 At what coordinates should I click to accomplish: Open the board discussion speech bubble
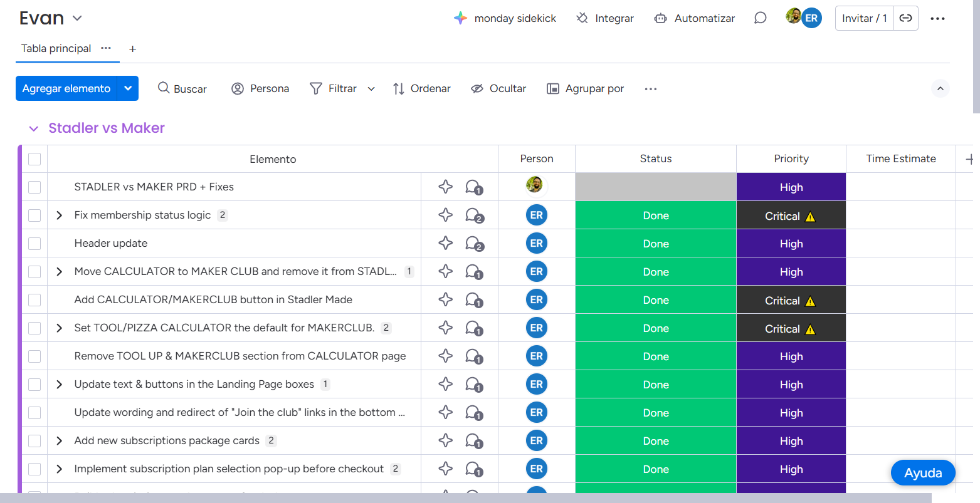pyautogui.click(x=760, y=18)
